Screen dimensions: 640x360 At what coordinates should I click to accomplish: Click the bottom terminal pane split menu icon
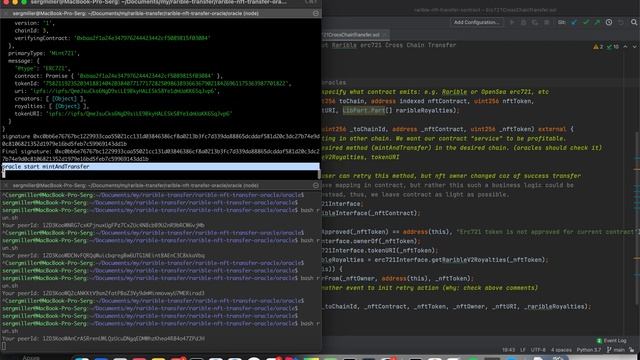point(316,185)
